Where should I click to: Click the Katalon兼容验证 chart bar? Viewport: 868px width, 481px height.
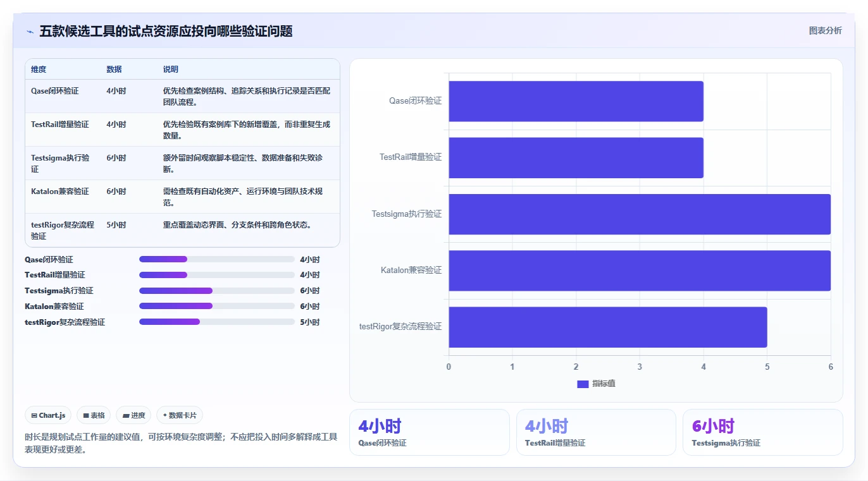(640, 271)
